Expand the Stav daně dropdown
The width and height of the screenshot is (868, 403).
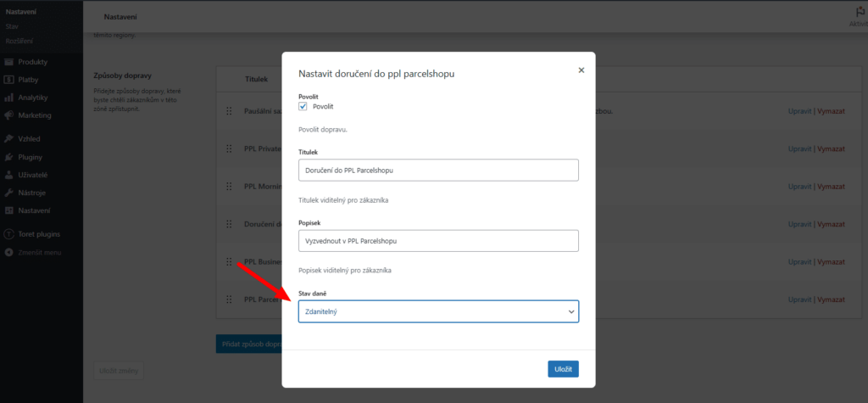click(438, 312)
